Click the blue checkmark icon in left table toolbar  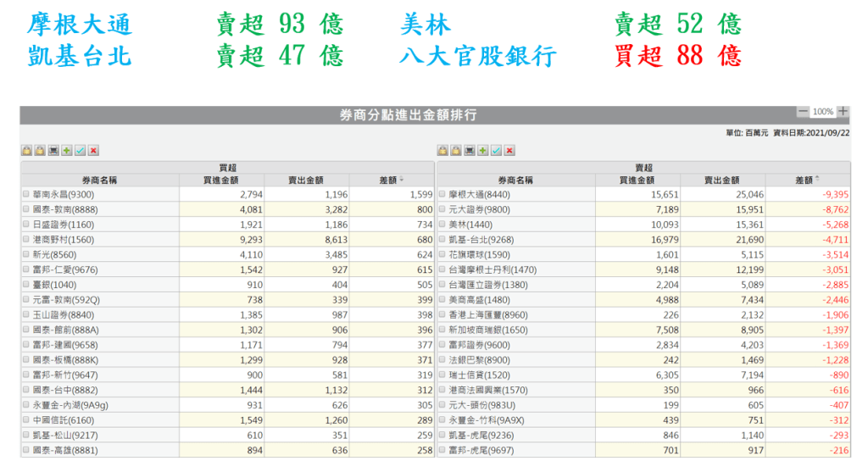pos(80,150)
